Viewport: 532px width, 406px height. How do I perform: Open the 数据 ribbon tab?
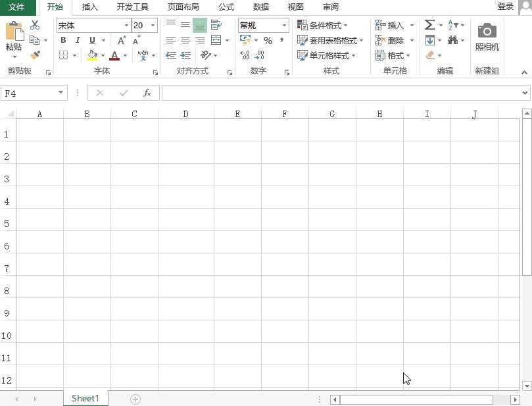coord(260,7)
